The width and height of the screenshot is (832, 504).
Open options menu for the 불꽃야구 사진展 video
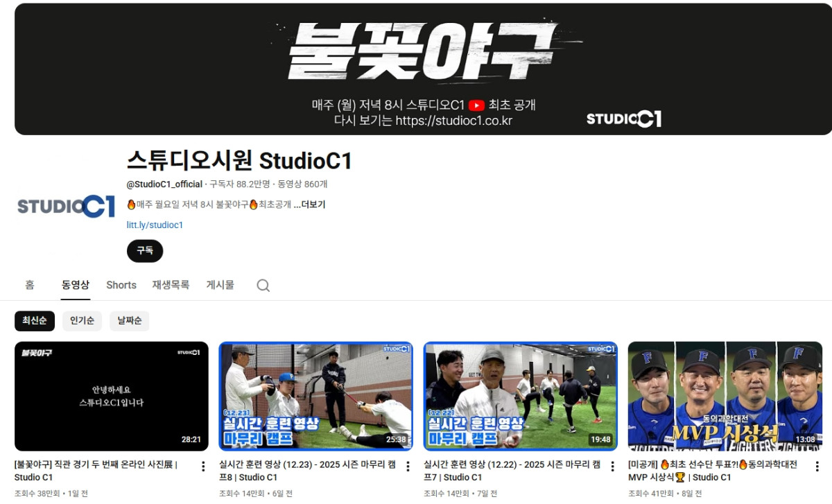203,467
